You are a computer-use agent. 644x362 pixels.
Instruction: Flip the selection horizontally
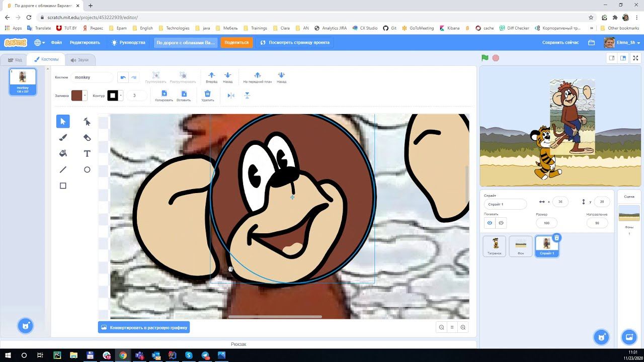point(231,95)
